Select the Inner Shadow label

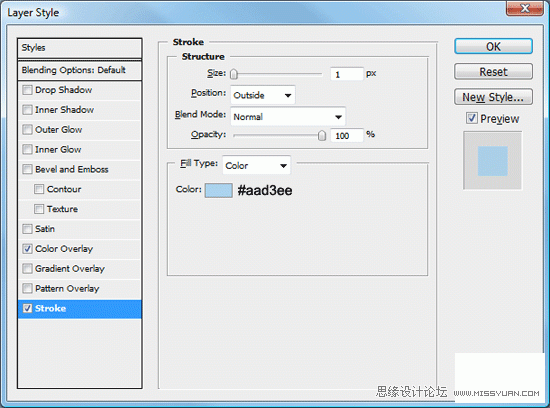65,110
